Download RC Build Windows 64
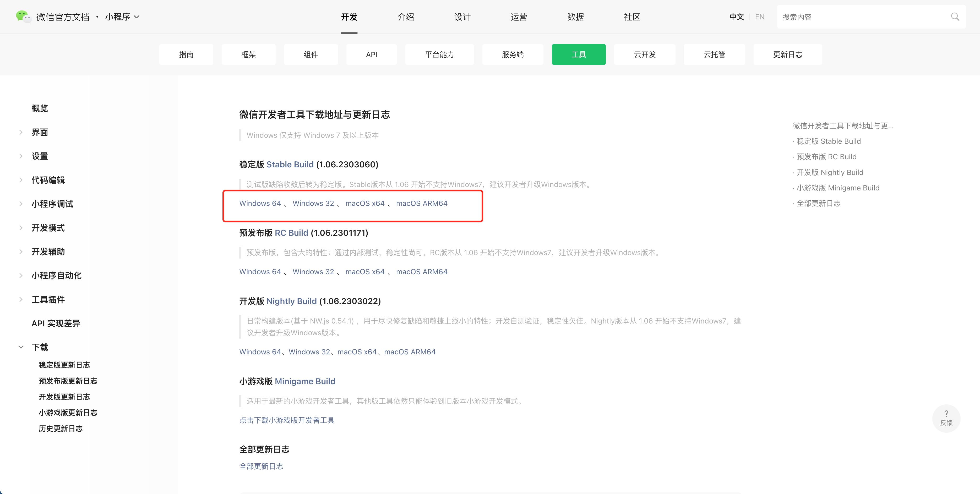This screenshot has height=494, width=980. pyautogui.click(x=260, y=272)
